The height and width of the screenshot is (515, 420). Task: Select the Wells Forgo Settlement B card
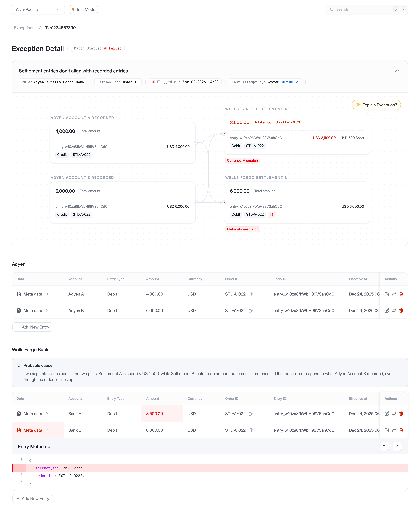[x=297, y=202]
